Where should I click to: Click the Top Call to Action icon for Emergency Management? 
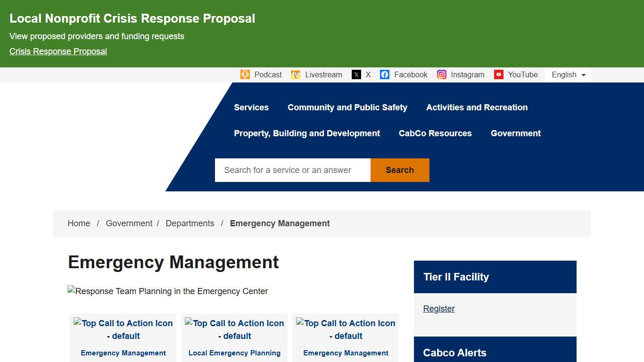123,329
